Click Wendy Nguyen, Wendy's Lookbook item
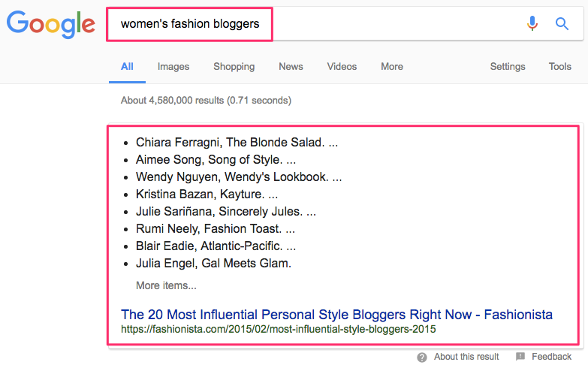The width and height of the screenshot is (588, 368). click(x=239, y=177)
